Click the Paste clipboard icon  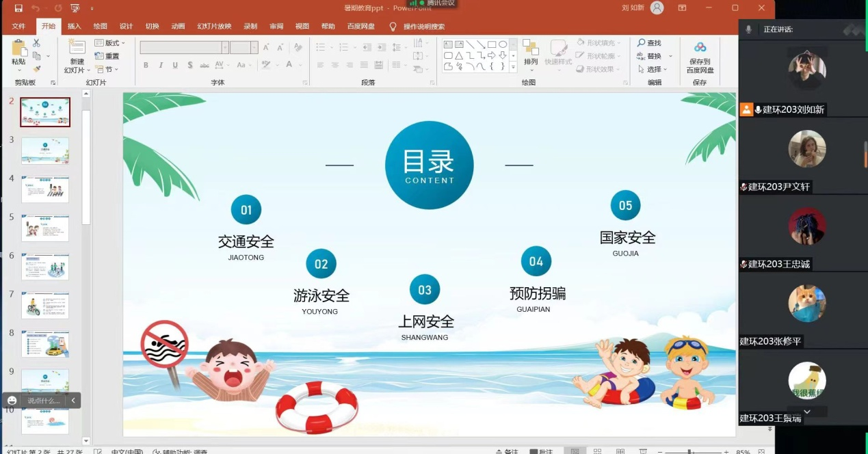(x=18, y=52)
